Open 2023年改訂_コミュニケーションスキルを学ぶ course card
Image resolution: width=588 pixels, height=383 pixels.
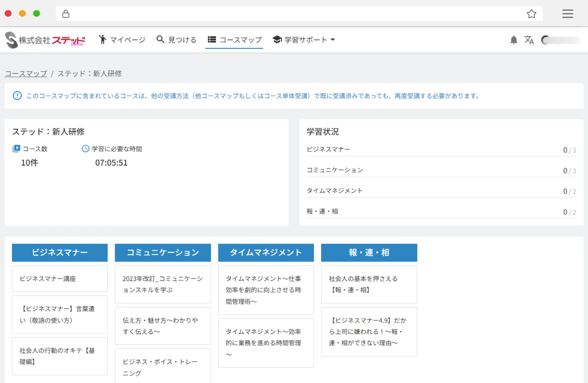coord(163,284)
